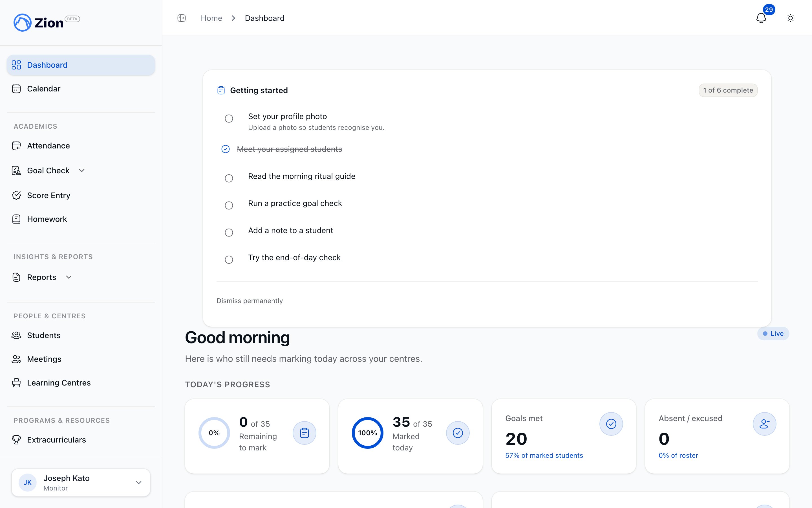Click the Meetings people icon

click(x=16, y=359)
